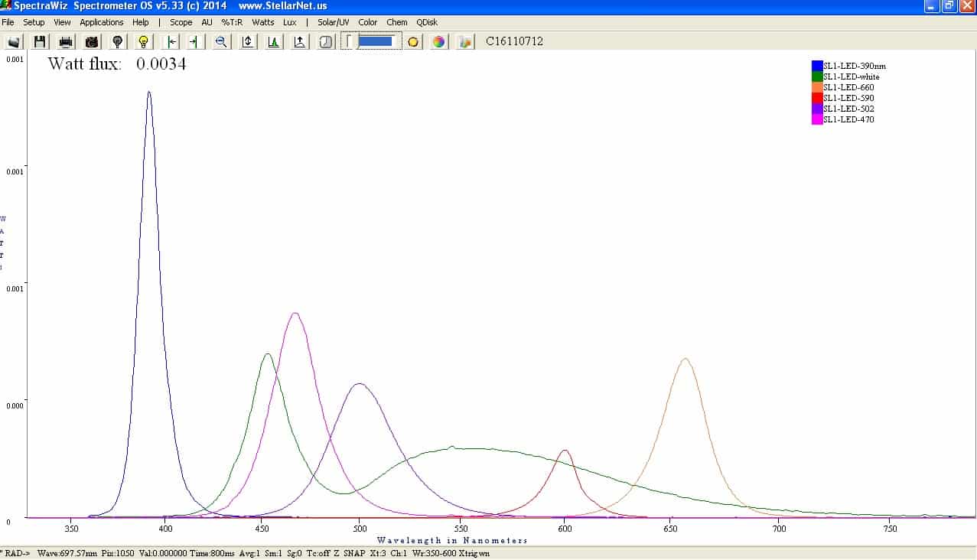Screen dimensions: 977x560
Task: Click the SL1-LED-502 legend label
Action: point(848,109)
